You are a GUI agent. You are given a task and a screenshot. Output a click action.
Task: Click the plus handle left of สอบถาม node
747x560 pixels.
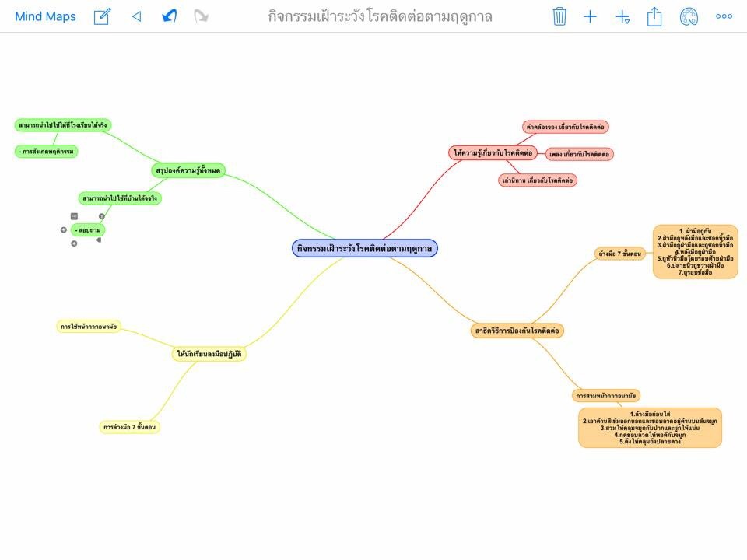64,230
